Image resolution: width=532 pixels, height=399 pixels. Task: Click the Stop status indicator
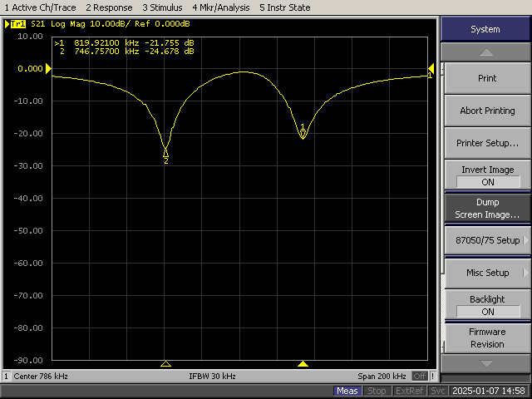(x=377, y=391)
